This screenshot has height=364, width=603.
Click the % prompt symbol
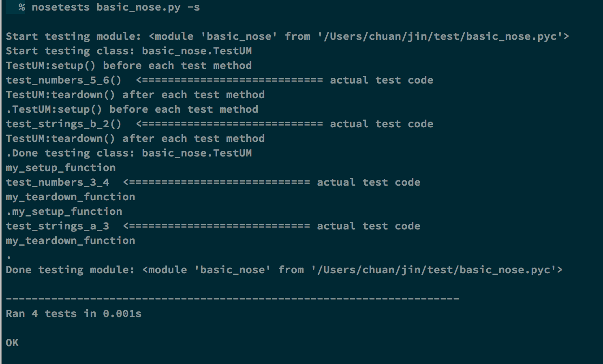tap(21, 7)
